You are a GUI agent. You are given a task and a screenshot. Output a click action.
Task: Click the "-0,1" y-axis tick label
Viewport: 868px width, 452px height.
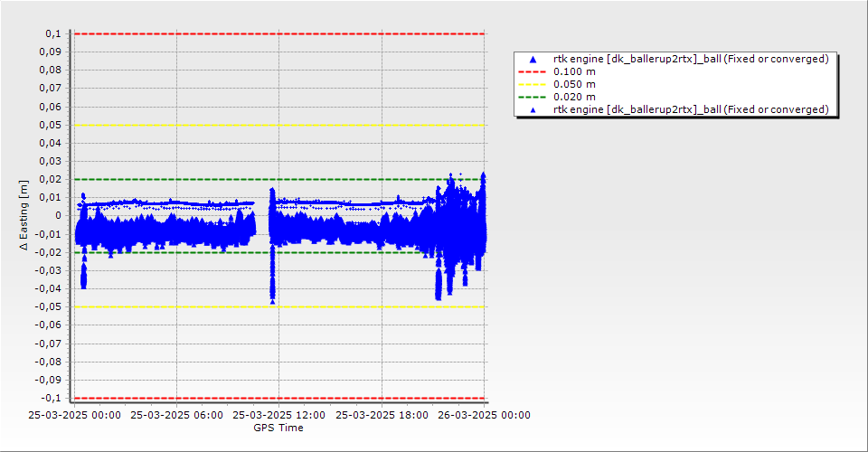52,398
